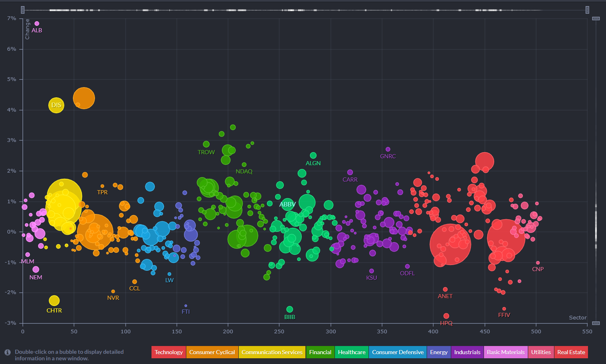This screenshot has height=364, width=606.
Task: Select the red HPQ bubble
Action: [446, 316]
